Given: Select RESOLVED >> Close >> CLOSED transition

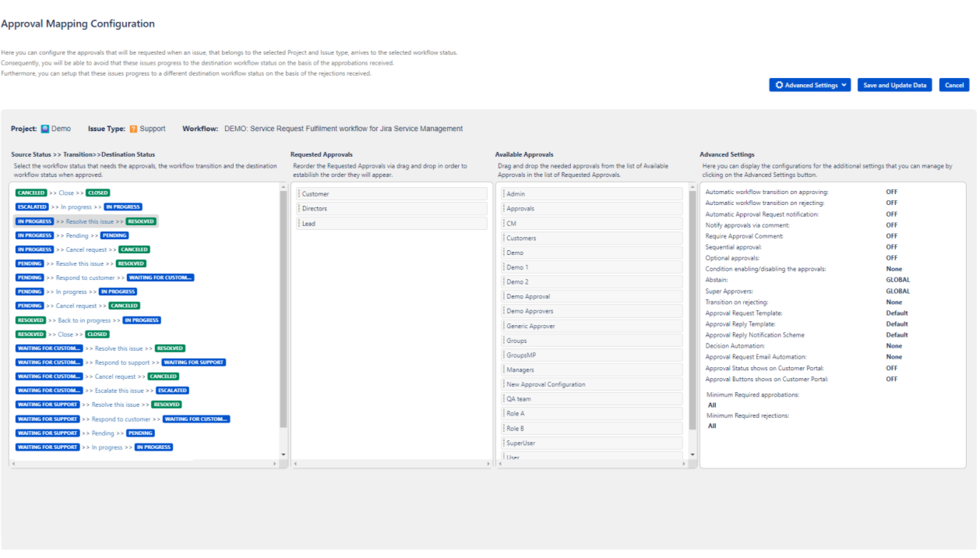Looking at the screenshot, I should pyautogui.click(x=62, y=334).
